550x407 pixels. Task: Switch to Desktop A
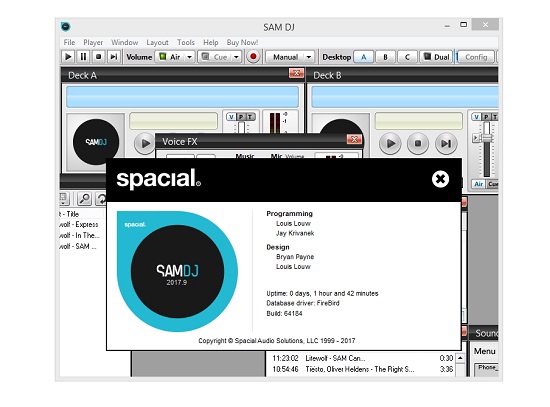pos(363,57)
